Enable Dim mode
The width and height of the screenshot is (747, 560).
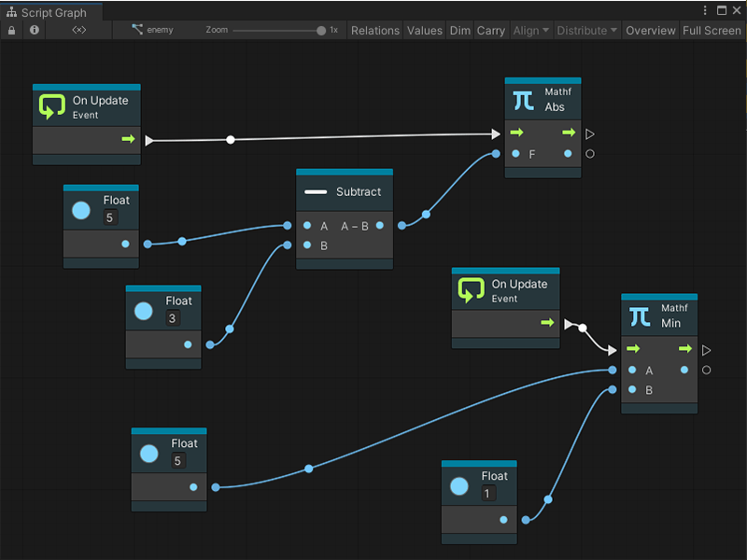point(459,30)
